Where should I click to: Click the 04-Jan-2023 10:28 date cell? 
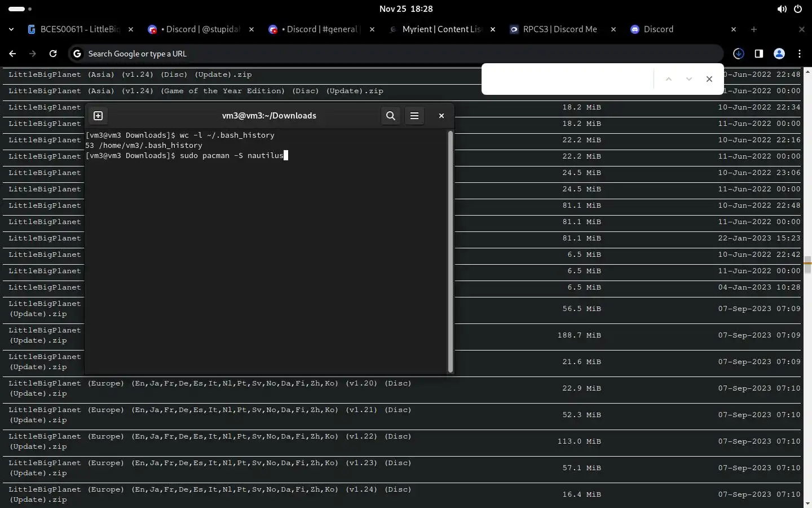(759, 287)
